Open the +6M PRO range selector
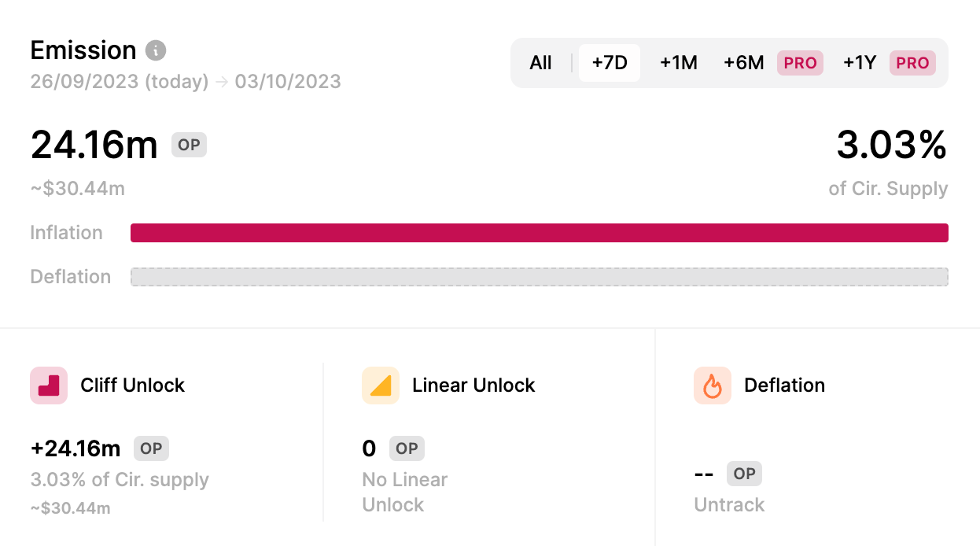 (x=743, y=63)
